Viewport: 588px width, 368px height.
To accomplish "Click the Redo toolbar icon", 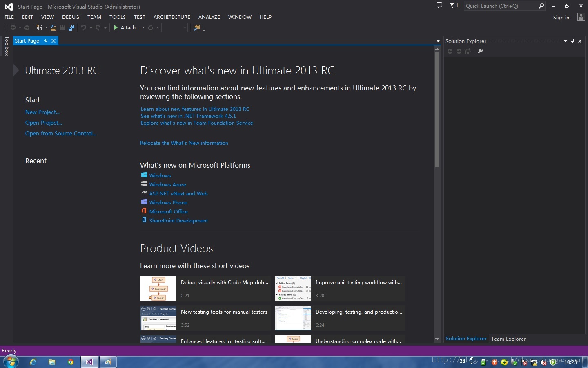I will point(98,28).
